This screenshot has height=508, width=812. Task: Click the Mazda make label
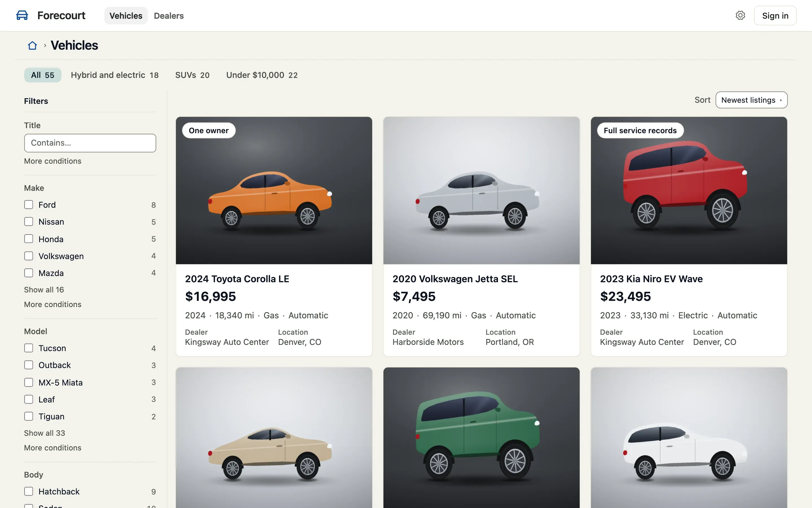(x=51, y=273)
